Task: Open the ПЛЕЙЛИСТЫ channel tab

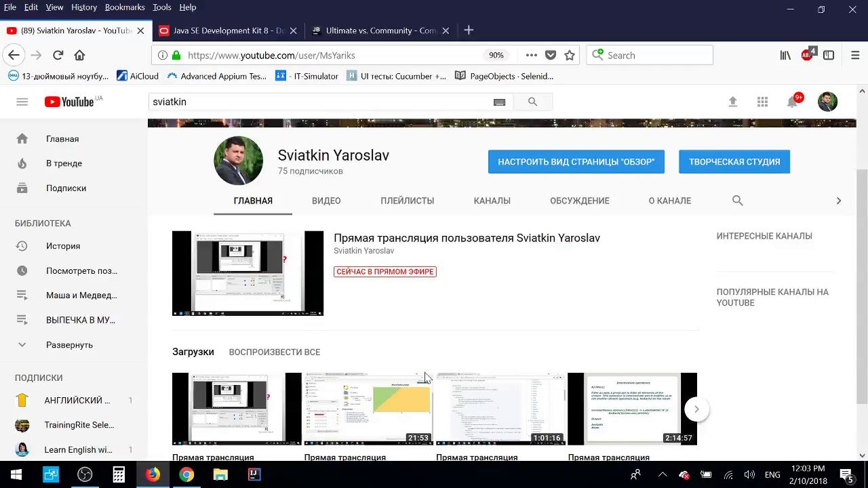Action: [x=408, y=201]
